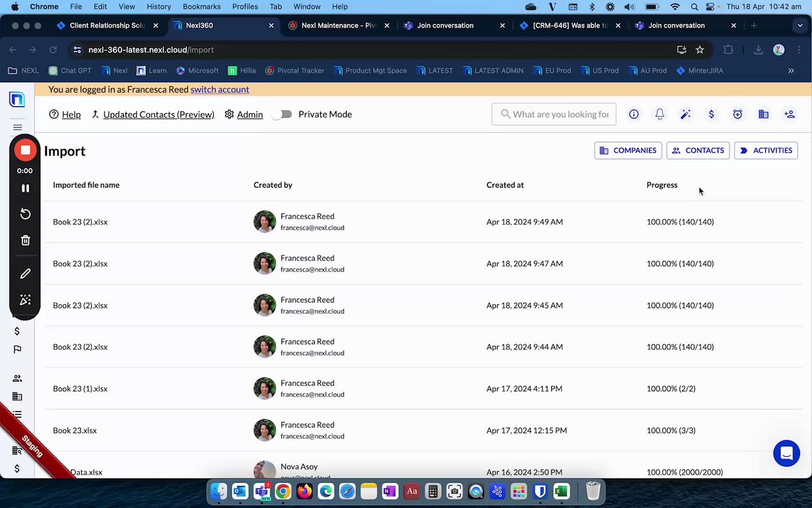Open Updated Contacts (Preview) link
Image resolution: width=812 pixels, height=508 pixels.
coord(153,114)
